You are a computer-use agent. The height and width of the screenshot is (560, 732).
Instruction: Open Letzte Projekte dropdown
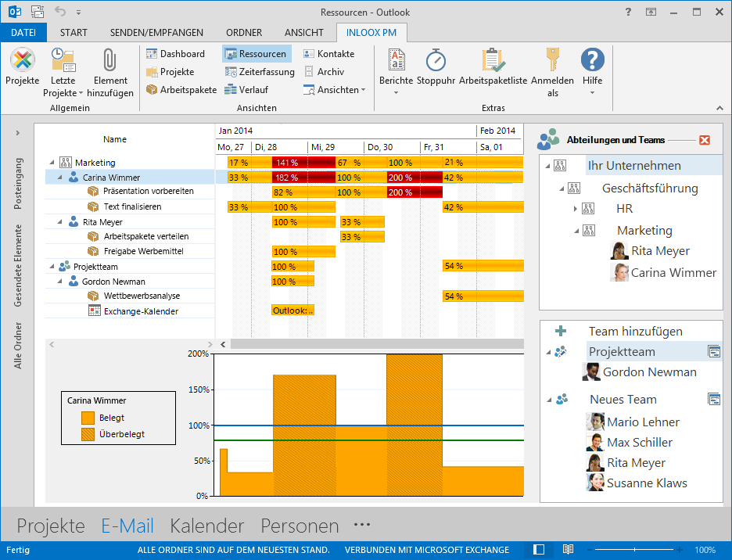point(63,73)
